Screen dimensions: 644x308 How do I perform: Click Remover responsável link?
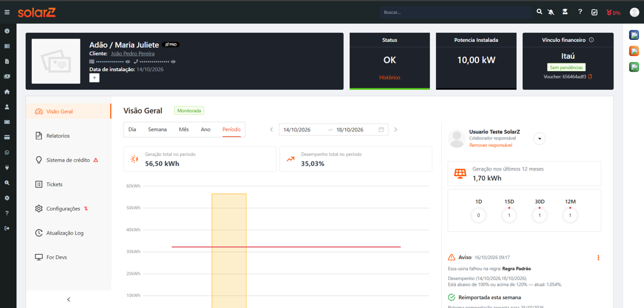[x=491, y=145]
